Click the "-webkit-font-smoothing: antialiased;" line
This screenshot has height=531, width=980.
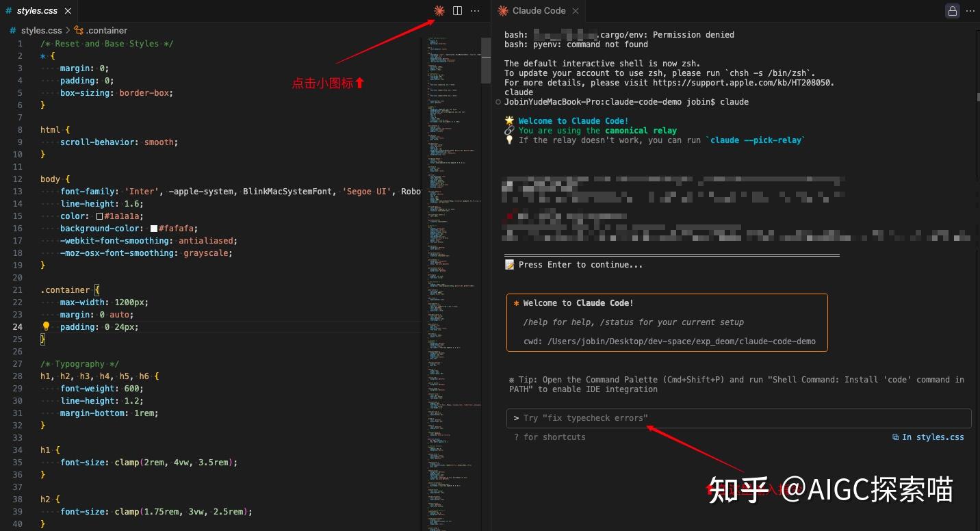point(149,241)
